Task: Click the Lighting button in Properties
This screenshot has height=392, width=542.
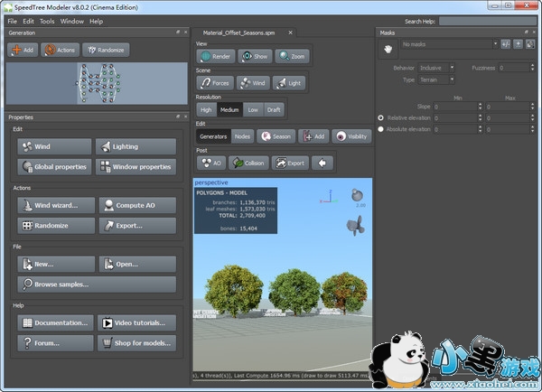Action: click(135, 146)
